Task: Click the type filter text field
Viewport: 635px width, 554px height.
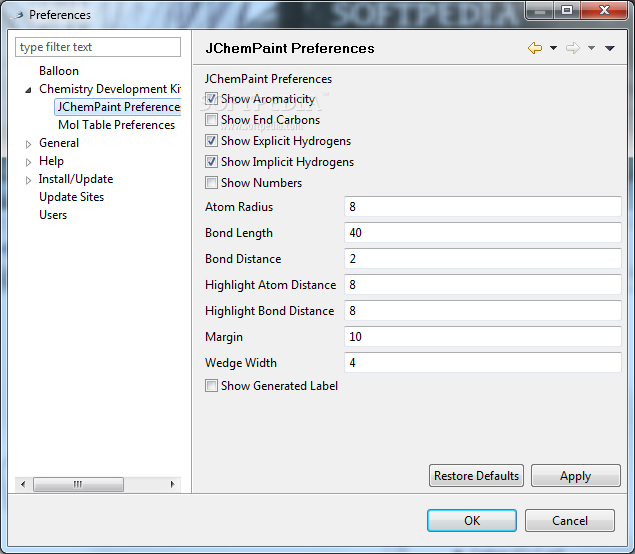Action: (98, 47)
